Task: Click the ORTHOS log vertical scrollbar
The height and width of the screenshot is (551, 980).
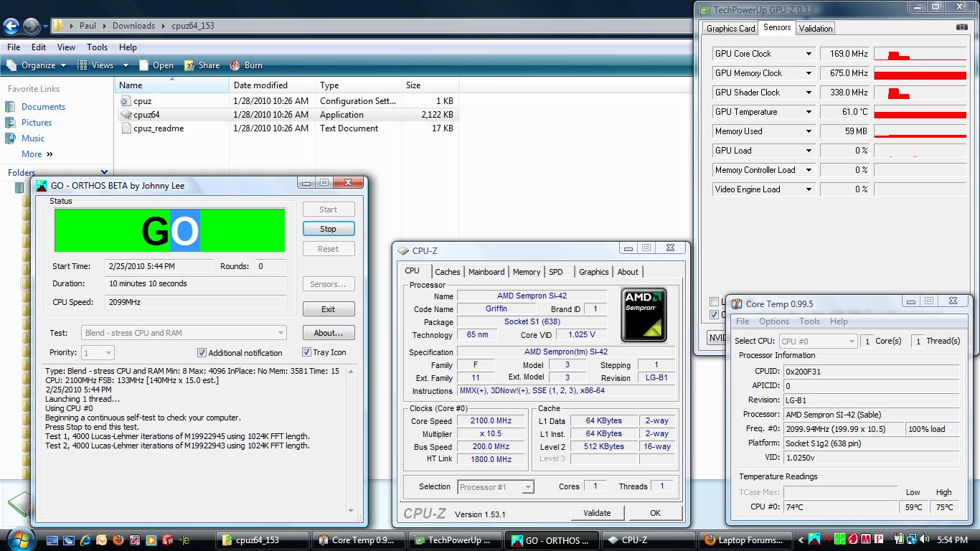Action: click(x=352, y=441)
